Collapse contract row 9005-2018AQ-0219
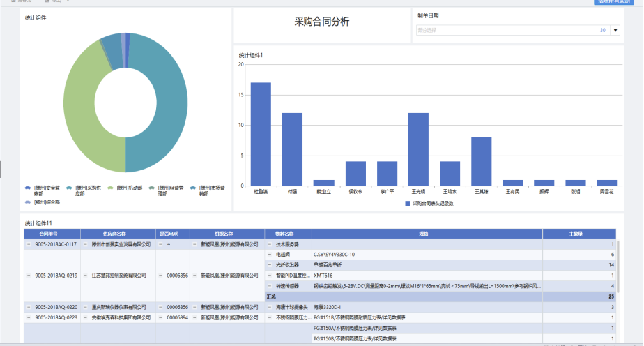The width and height of the screenshot is (644, 346). coord(29,276)
